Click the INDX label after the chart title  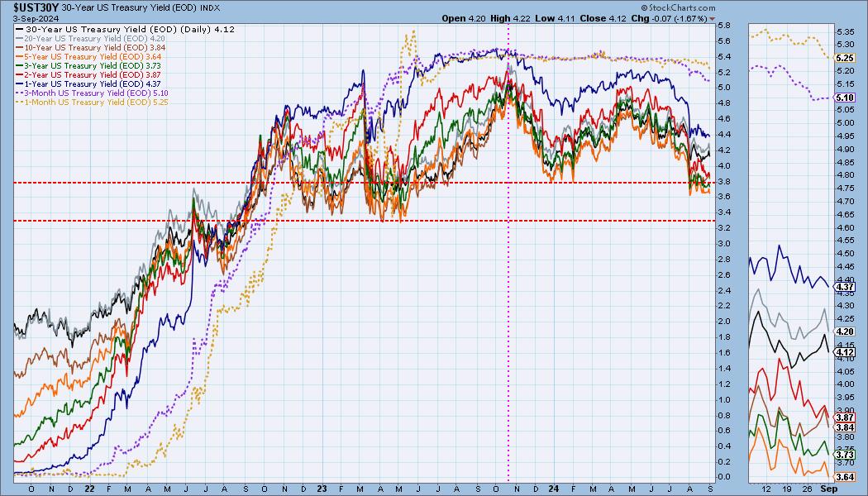click(x=212, y=7)
